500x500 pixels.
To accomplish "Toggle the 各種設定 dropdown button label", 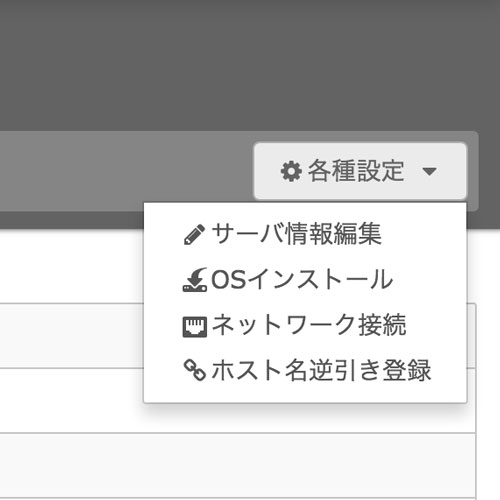I will tap(356, 171).
